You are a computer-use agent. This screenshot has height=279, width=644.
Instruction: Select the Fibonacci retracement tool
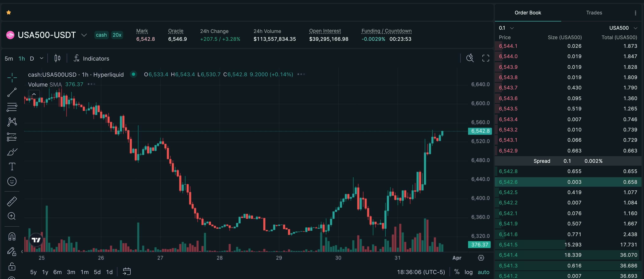pos(12,107)
